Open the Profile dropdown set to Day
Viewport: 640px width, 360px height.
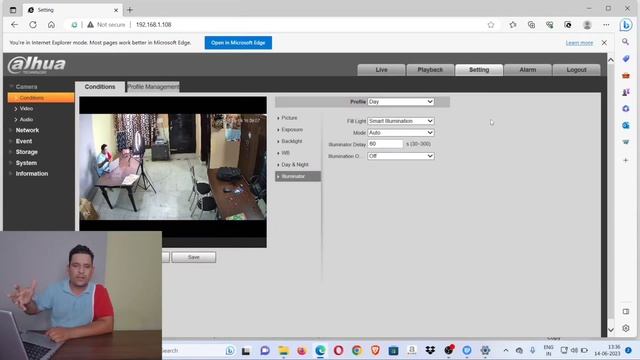click(401, 102)
